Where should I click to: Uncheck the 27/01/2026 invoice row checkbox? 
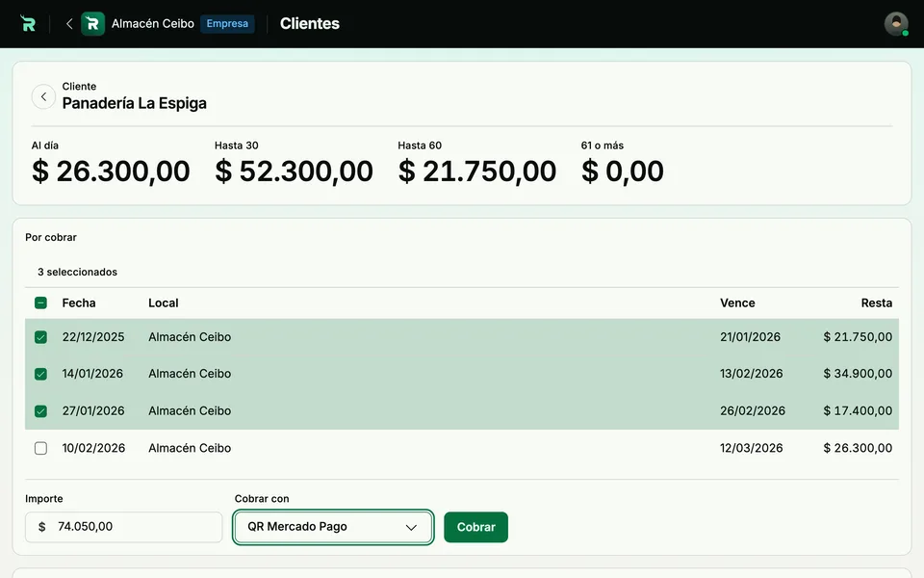click(40, 411)
